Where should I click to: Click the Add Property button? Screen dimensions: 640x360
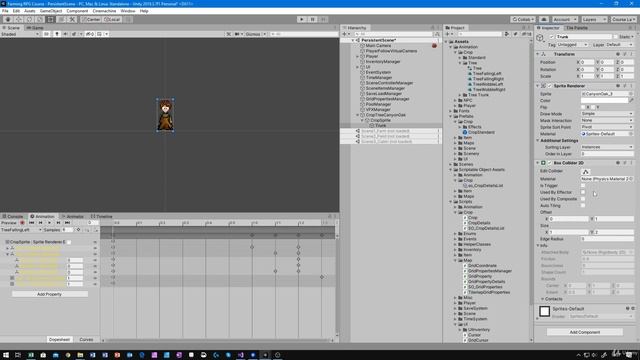click(49, 294)
